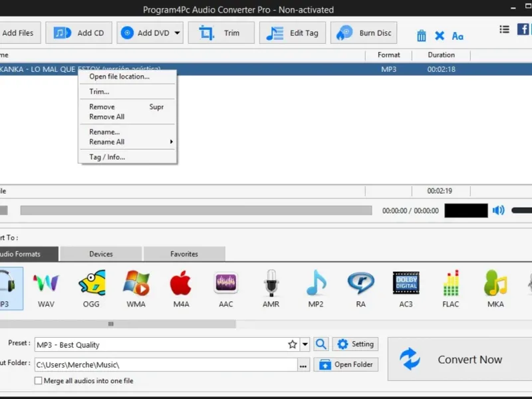This screenshot has width=532, height=399.
Task: Click the Convert Now button
Action: 460,359
